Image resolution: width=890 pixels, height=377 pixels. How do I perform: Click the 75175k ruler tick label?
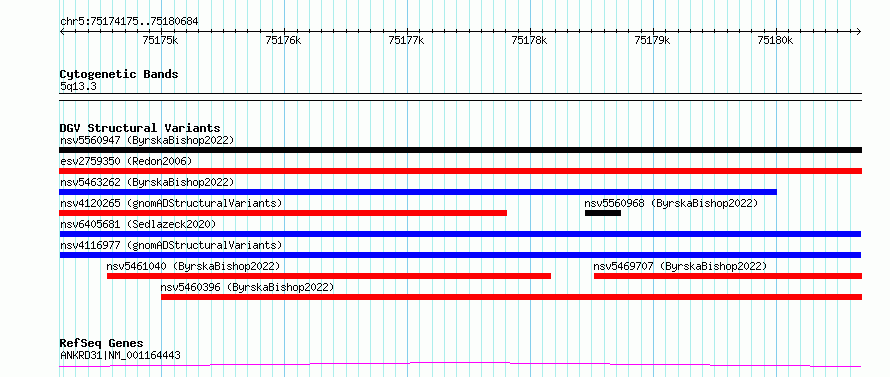161,40
